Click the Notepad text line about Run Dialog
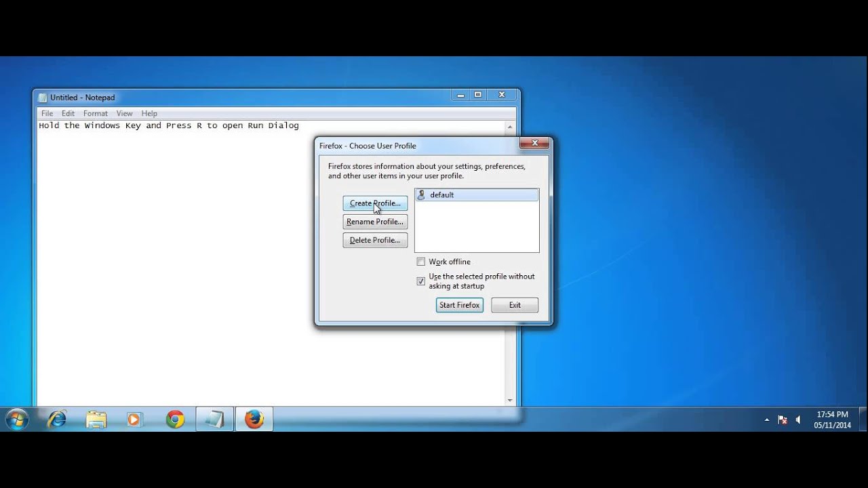 [x=169, y=125]
